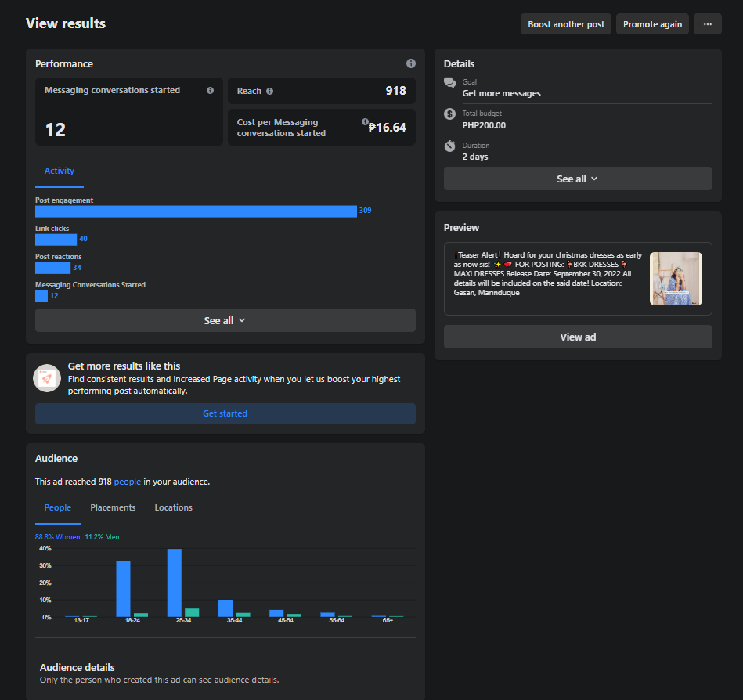Click info icon beside Messaging conversations started
Image resolution: width=743 pixels, height=700 pixels.
tap(210, 91)
